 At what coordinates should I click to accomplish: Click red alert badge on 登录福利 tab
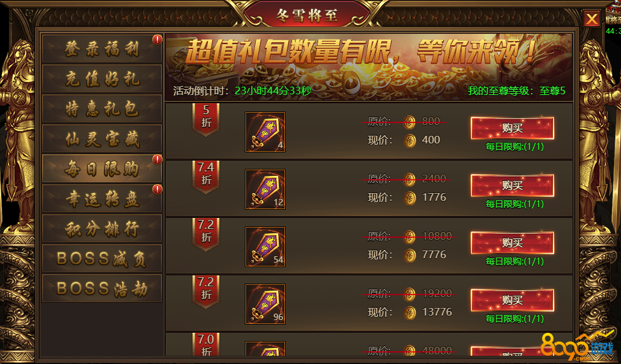[157, 40]
